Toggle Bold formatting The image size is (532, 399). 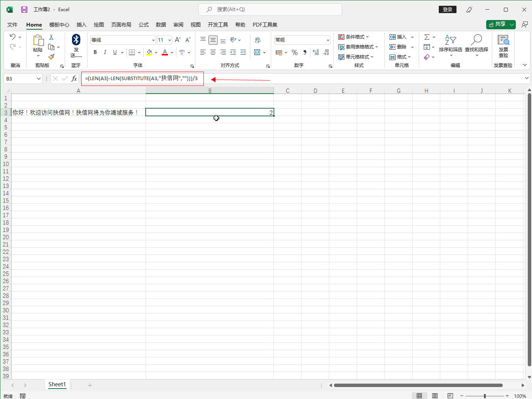coord(95,52)
